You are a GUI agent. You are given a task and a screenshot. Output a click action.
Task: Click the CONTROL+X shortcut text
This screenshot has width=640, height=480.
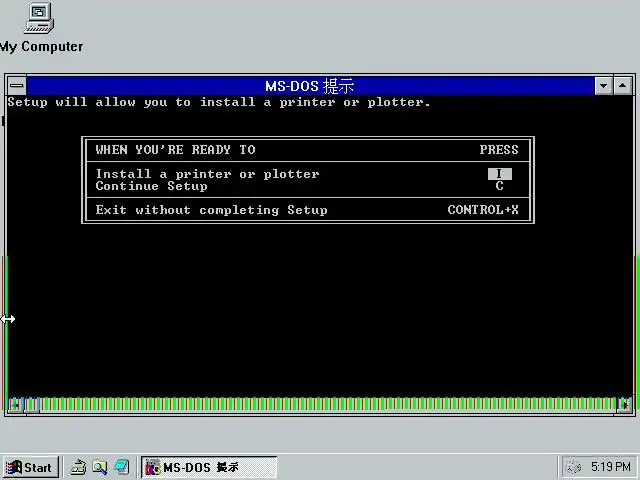tap(483, 210)
